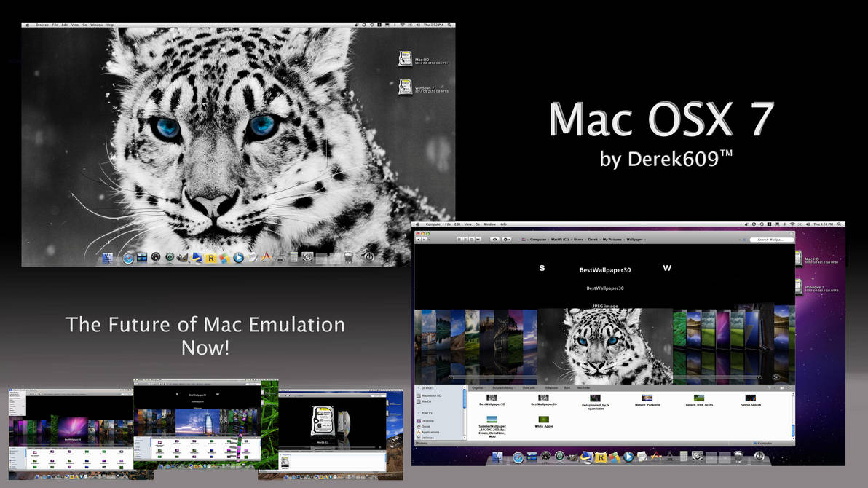The height and width of the screenshot is (488, 868).
Task: Click the Slide show button
Action: 551,387
